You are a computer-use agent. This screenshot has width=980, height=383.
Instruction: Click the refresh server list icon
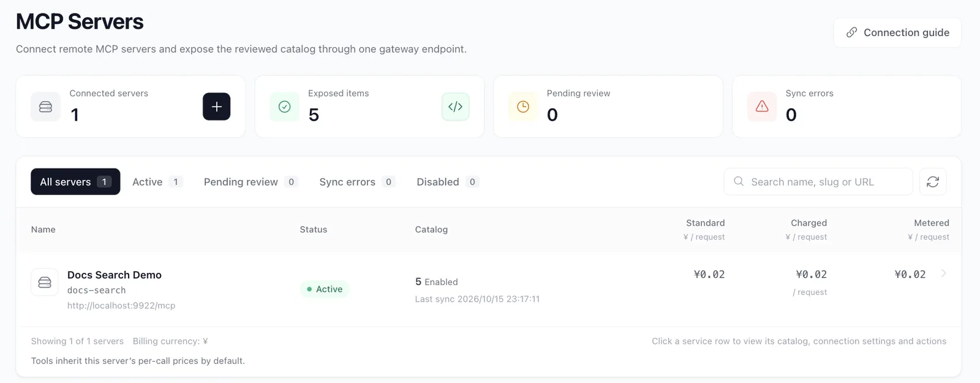click(x=933, y=182)
